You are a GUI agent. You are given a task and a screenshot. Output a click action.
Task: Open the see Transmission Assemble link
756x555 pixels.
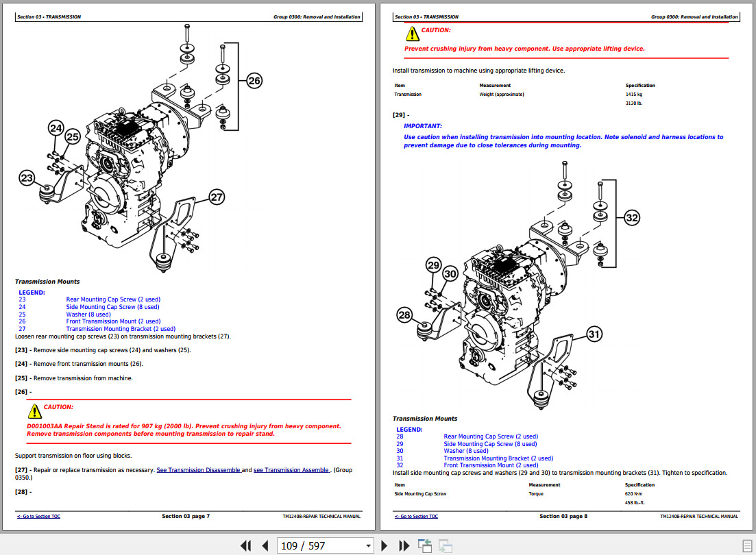click(x=291, y=469)
